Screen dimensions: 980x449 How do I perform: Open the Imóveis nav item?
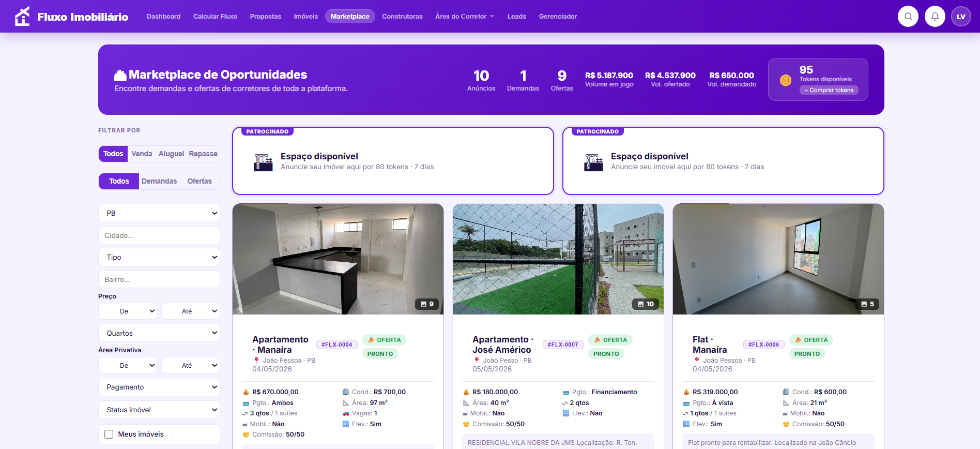click(x=306, y=17)
